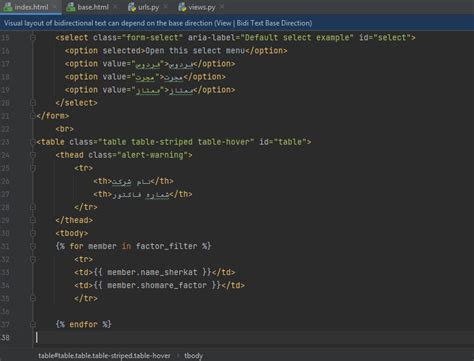Screen dimensions: 474x361
Task: Click the <br> tag on line 22
Action: [x=65, y=129]
